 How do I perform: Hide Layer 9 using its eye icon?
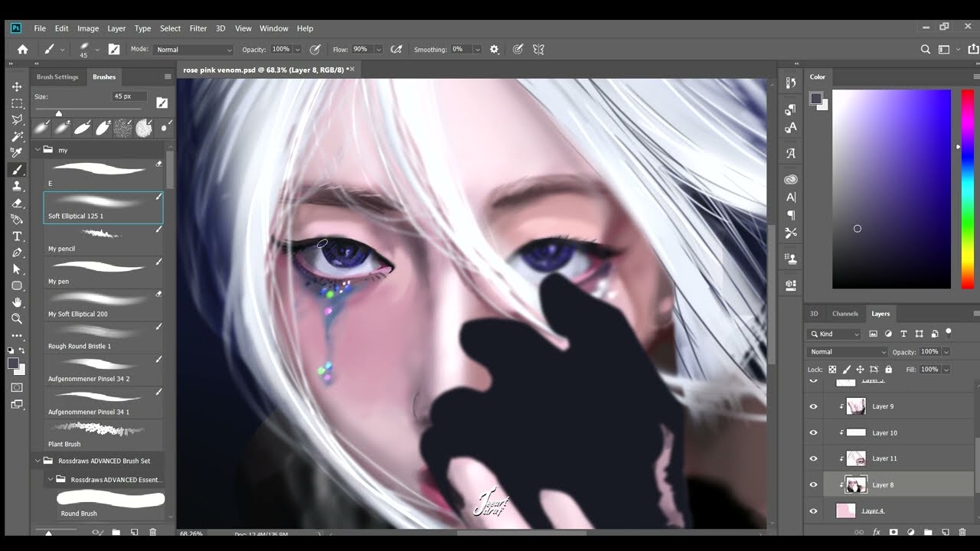click(813, 406)
